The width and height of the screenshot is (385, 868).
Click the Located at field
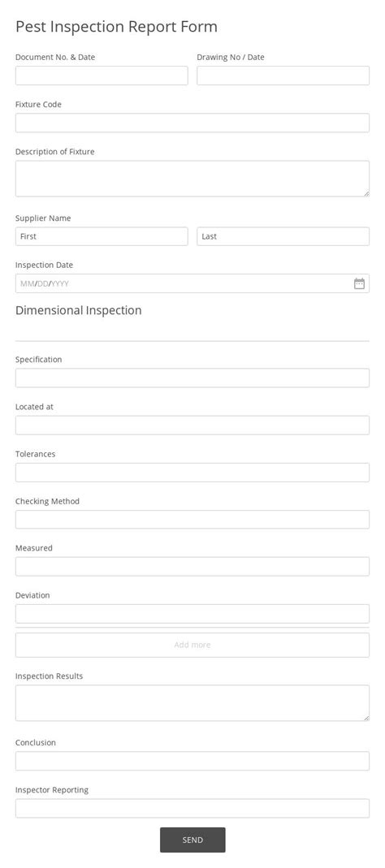point(192,425)
